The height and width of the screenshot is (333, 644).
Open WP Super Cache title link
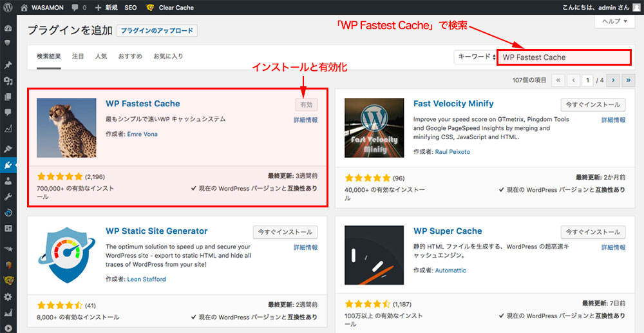coord(448,231)
